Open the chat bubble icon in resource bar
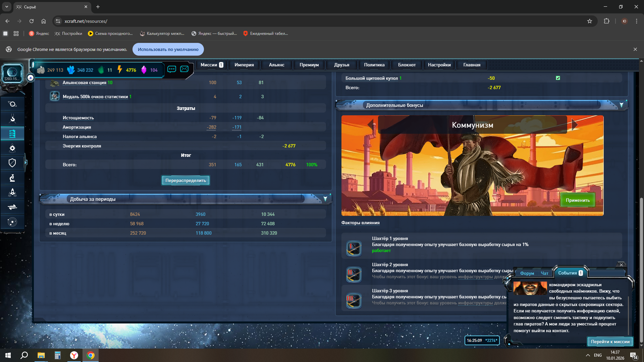 171,69
